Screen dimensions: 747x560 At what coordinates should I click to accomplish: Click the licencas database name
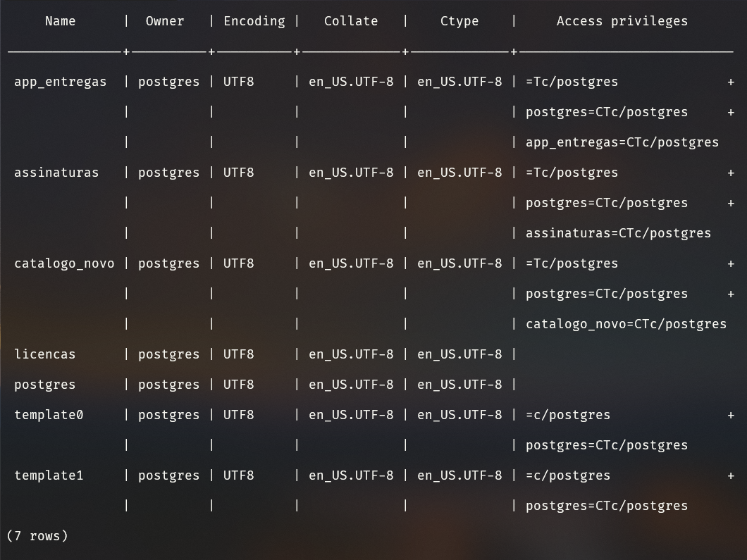(45, 354)
